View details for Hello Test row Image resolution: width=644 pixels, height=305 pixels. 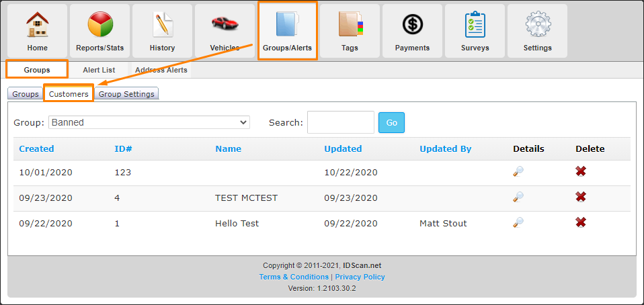point(518,222)
